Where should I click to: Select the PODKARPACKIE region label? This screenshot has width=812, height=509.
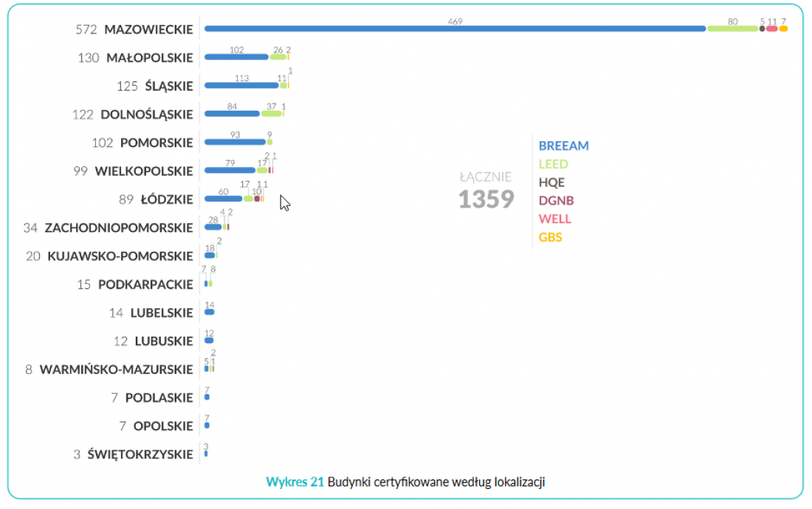145,284
